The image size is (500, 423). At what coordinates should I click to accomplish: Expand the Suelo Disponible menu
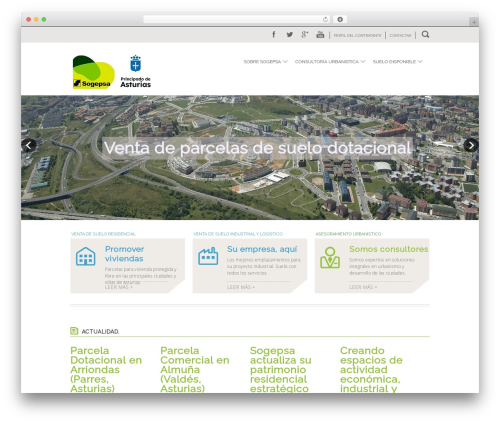397,62
